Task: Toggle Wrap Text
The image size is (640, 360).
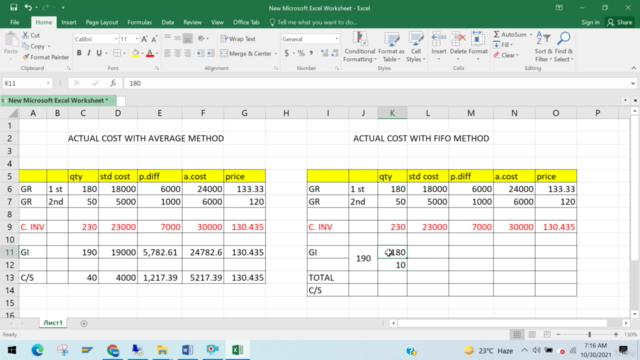Action: (238, 39)
